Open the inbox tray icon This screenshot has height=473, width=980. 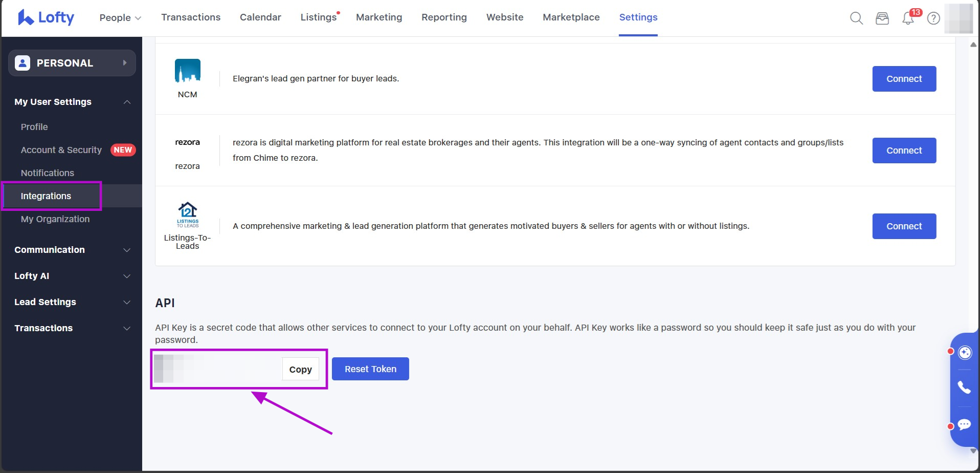882,18
